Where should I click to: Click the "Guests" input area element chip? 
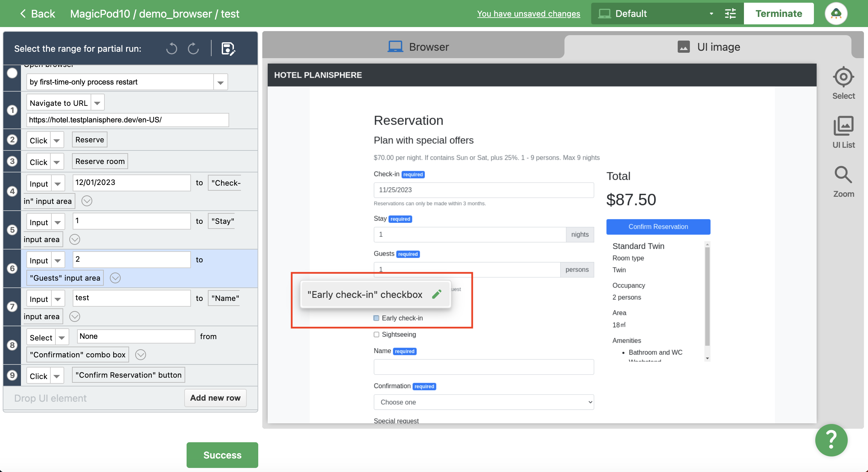(65, 278)
